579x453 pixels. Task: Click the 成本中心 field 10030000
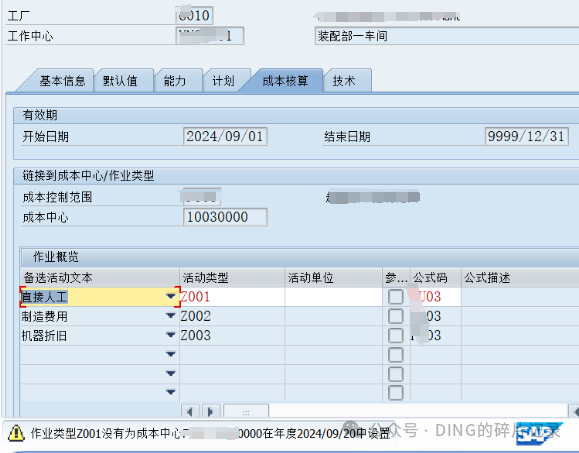pyautogui.click(x=225, y=217)
